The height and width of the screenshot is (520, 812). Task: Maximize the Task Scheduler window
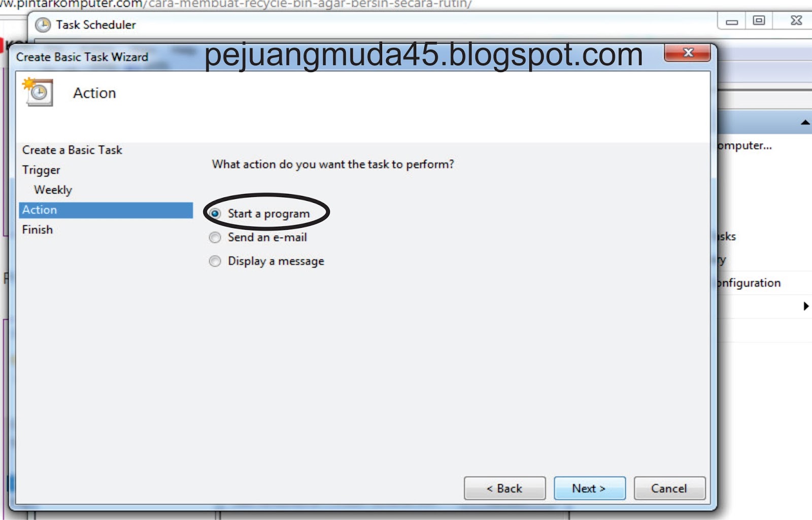coord(759,21)
